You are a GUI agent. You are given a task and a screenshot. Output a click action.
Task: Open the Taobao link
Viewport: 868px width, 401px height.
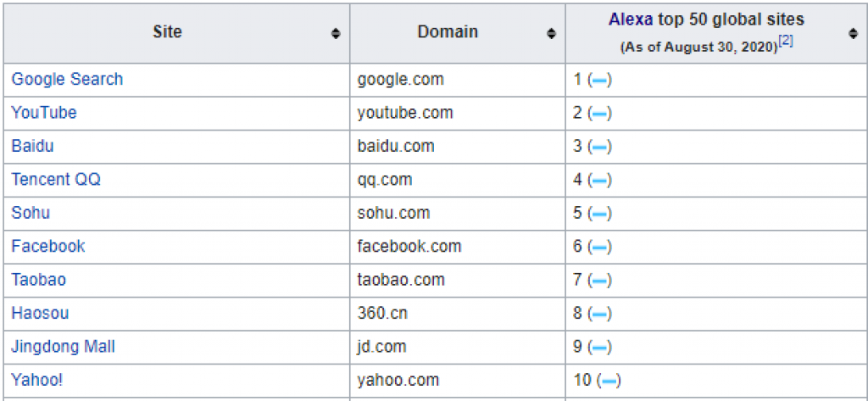pyautogui.click(x=38, y=280)
